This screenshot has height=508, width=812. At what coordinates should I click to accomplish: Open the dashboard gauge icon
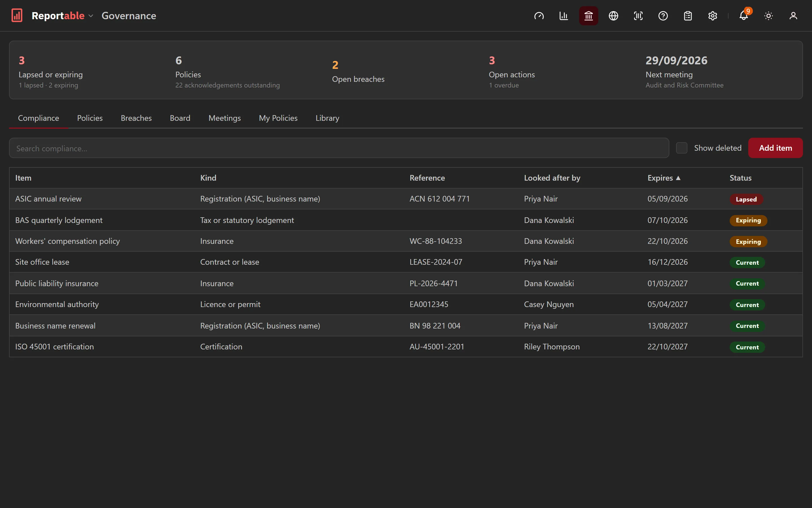pyautogui.click(x=539, y=16)
